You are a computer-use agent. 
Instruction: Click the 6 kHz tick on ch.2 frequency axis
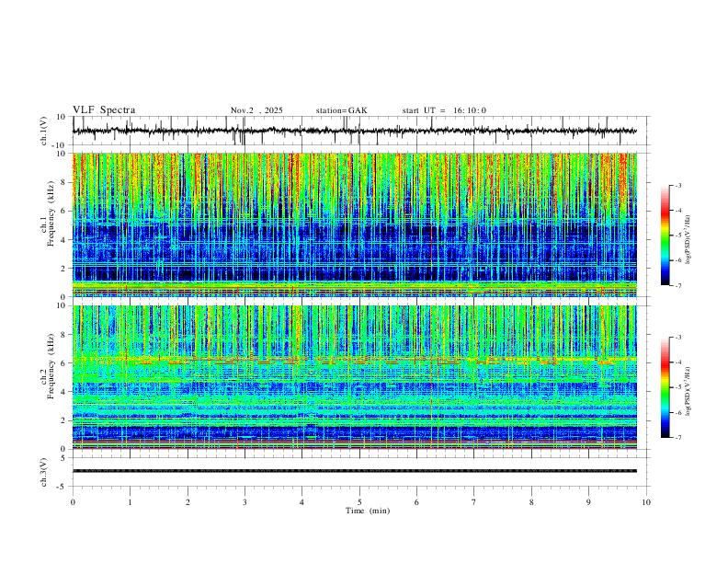point(63,363)
